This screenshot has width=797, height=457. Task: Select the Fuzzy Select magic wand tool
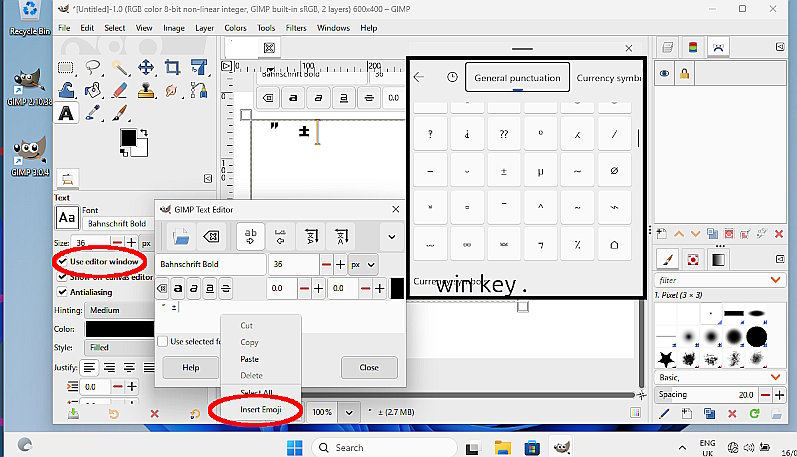click(x=119, y=67)
